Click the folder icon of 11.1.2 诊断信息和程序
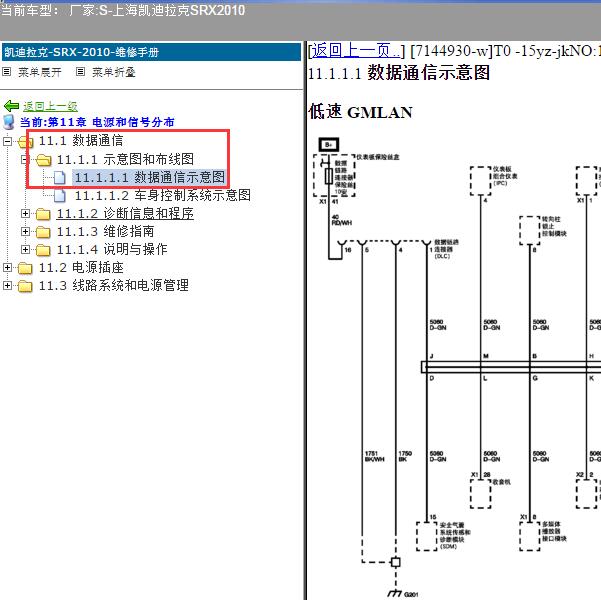Viewport: 601px width, 600px height. [x=43, y=214]
